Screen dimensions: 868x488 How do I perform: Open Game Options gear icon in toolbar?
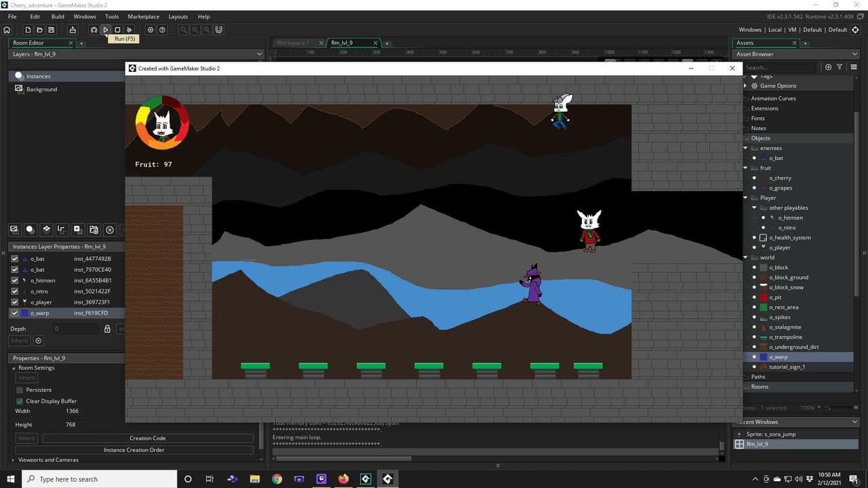151,30
